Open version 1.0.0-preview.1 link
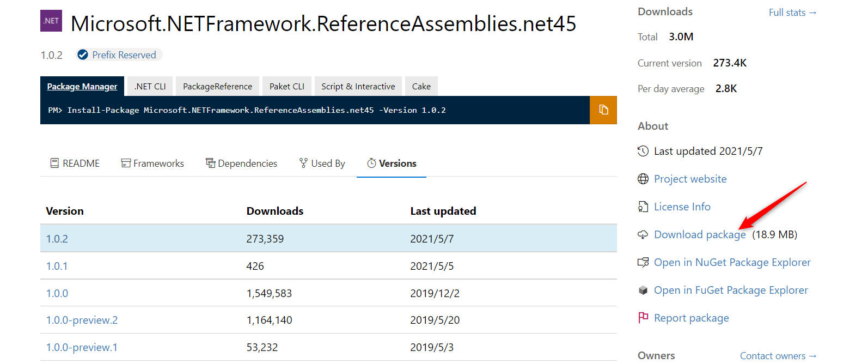Screen dimensions: 868x363 tap(82, 347)
